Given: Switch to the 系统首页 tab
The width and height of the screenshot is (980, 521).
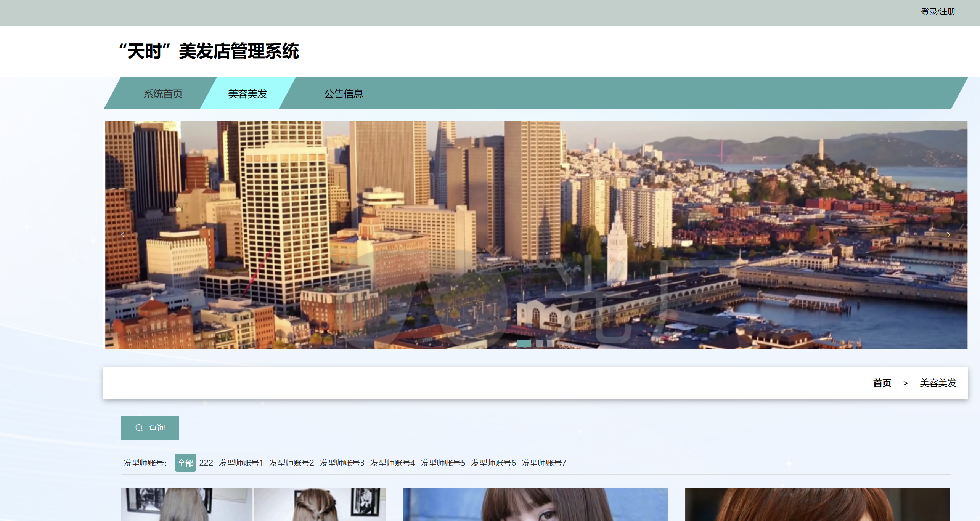Looking at the screenshot, I should pos(163,94).
